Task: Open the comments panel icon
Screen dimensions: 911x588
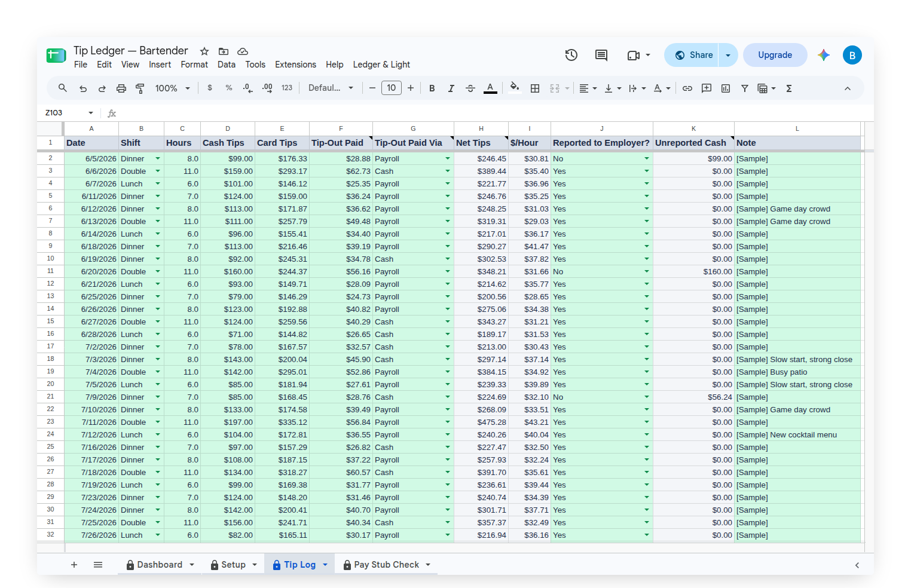Action: click(x=601, y=55)
